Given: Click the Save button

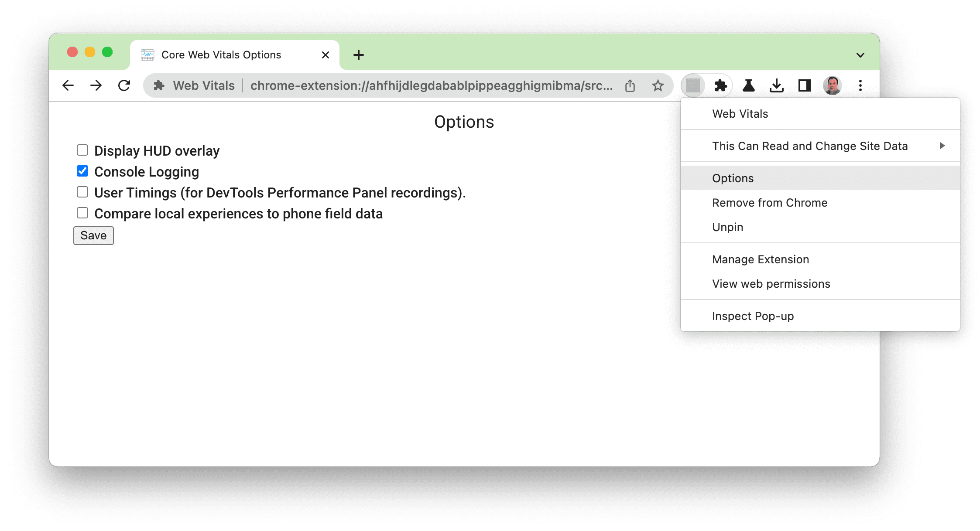Looking at the screenshot, I should coord(93,235).
